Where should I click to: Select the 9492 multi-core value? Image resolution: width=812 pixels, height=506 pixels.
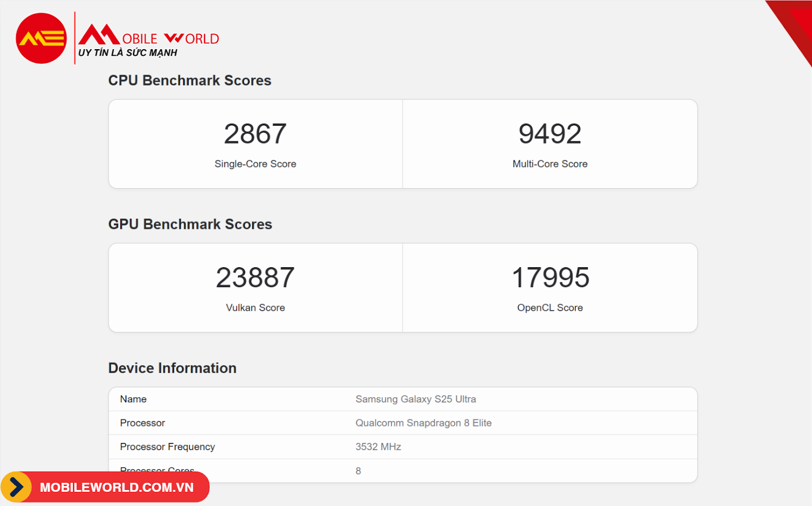(550, 134)
